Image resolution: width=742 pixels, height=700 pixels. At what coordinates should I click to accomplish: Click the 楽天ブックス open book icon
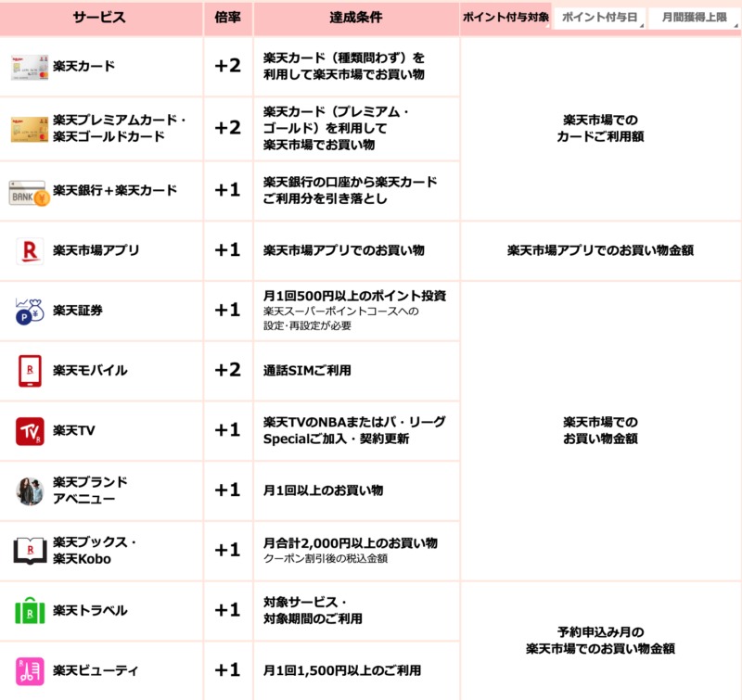30,551
